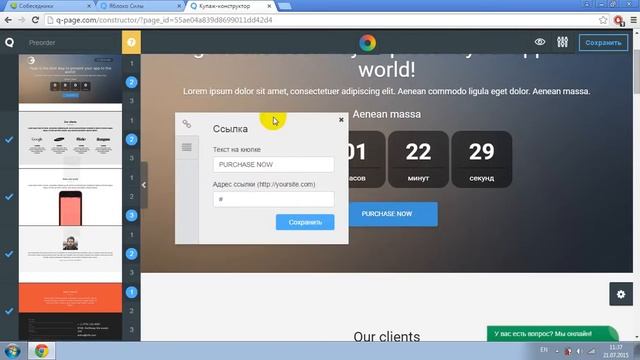Collapse the left blocks panel arrow
The image size is (640, 360).
coord(144,185)
